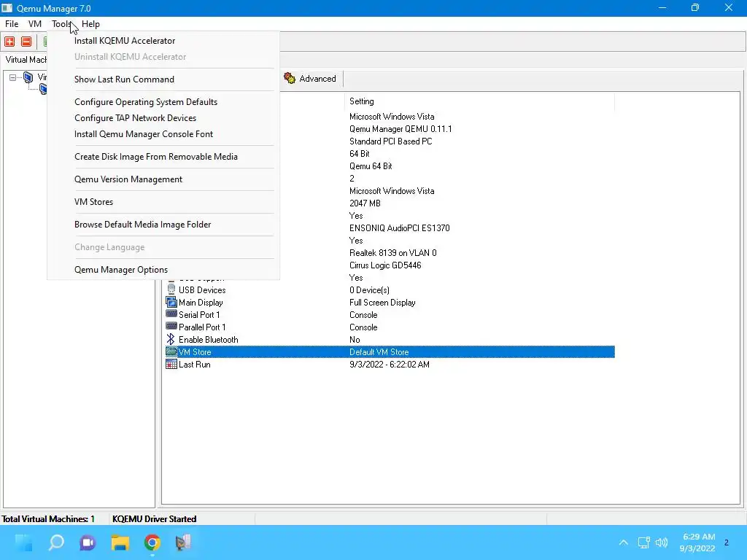
Task: Select Create Disk Image From Removable Media
Action: [163, 157]
